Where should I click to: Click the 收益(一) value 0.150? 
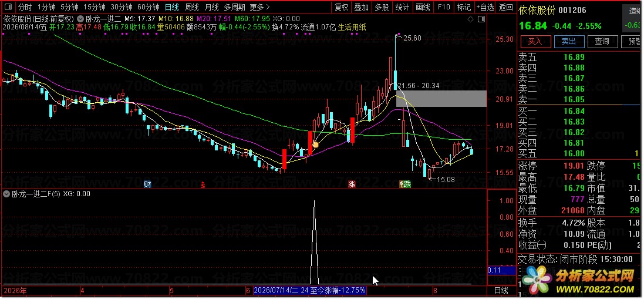[x=574, y=245]
